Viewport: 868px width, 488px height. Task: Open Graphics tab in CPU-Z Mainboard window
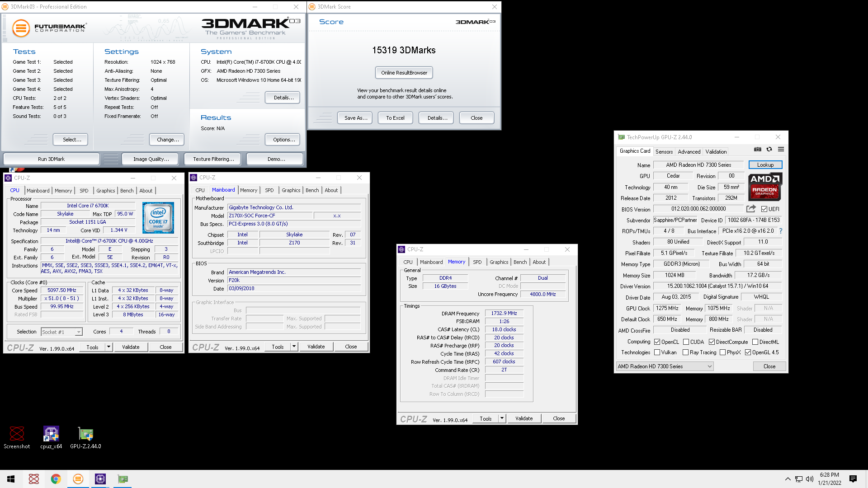(291, 190)
